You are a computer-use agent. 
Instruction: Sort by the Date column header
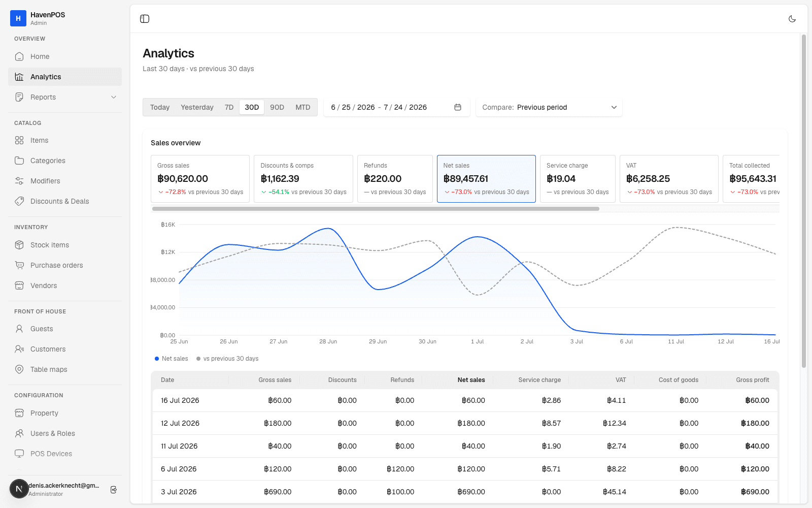(x=167, y=380)
